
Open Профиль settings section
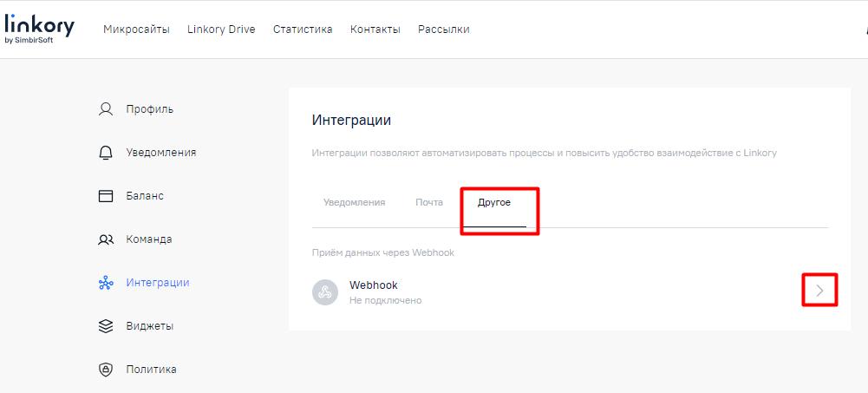coord(149,109)
